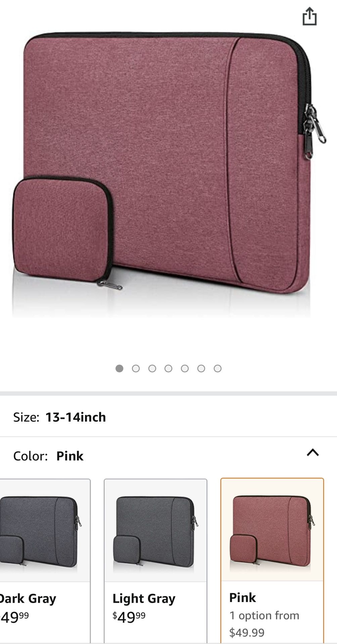Tap the Color: Pink label row
This screenshot has height=644, width=337.
tap(168, 456)
